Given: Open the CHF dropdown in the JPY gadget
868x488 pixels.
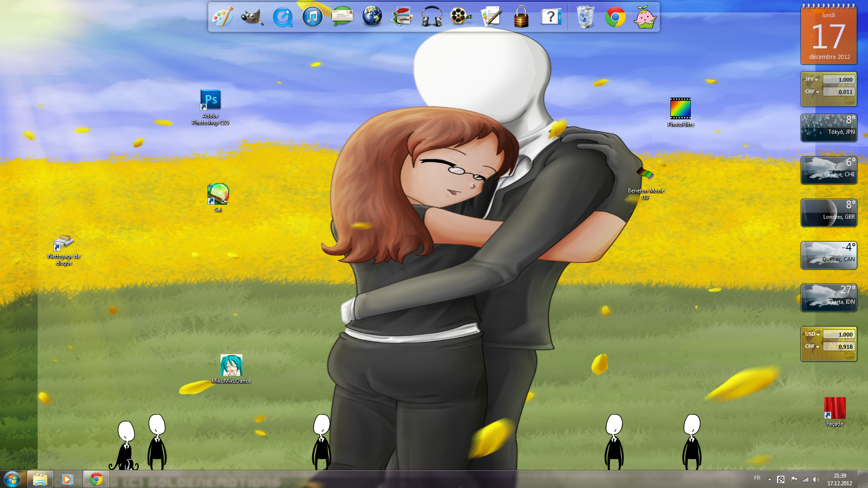Looking at the screenshot, I should coord(812,92).
